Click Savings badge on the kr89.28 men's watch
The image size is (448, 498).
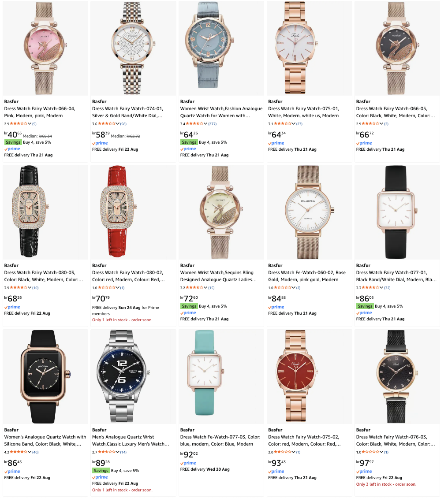click(101, 470)
